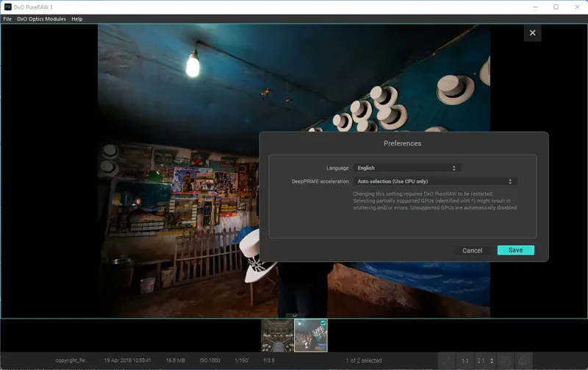Click the compare view icon in bottom bar
Screen dimensions: 588x370
pyautogui.click(x=523, y=360)
